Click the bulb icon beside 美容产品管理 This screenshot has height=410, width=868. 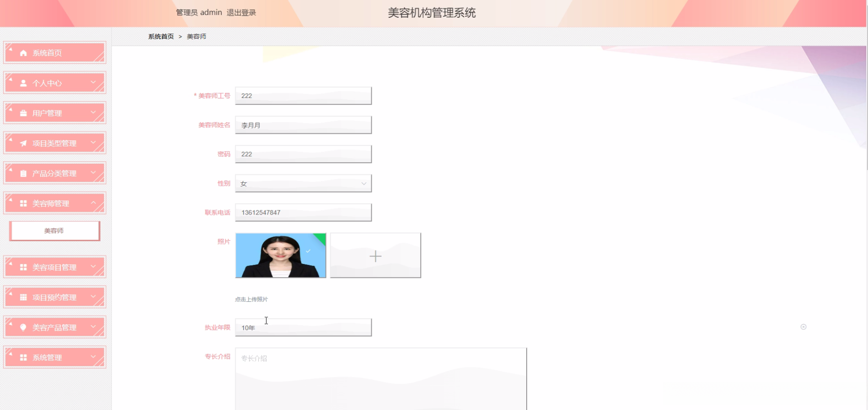(x=23, y=328)
